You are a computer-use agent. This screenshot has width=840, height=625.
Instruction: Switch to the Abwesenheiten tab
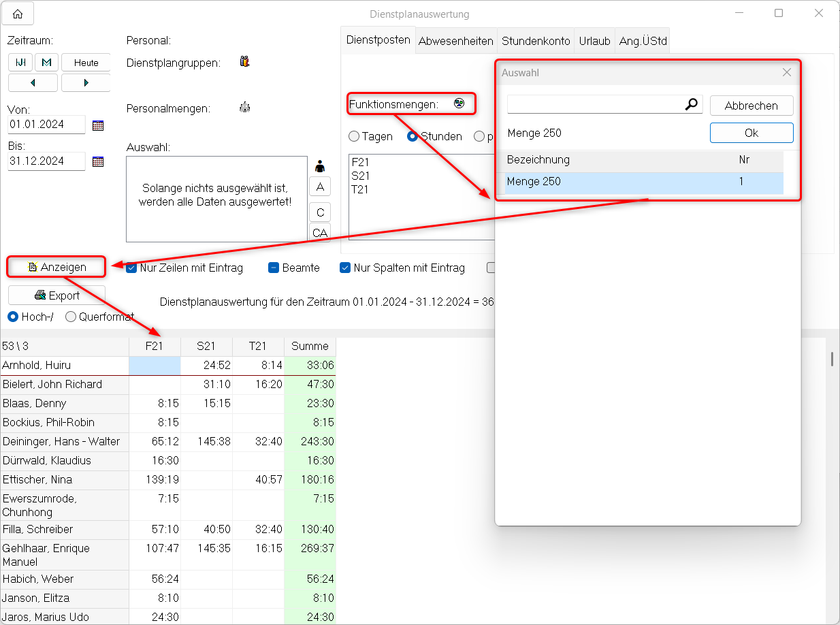click(455, 41)
